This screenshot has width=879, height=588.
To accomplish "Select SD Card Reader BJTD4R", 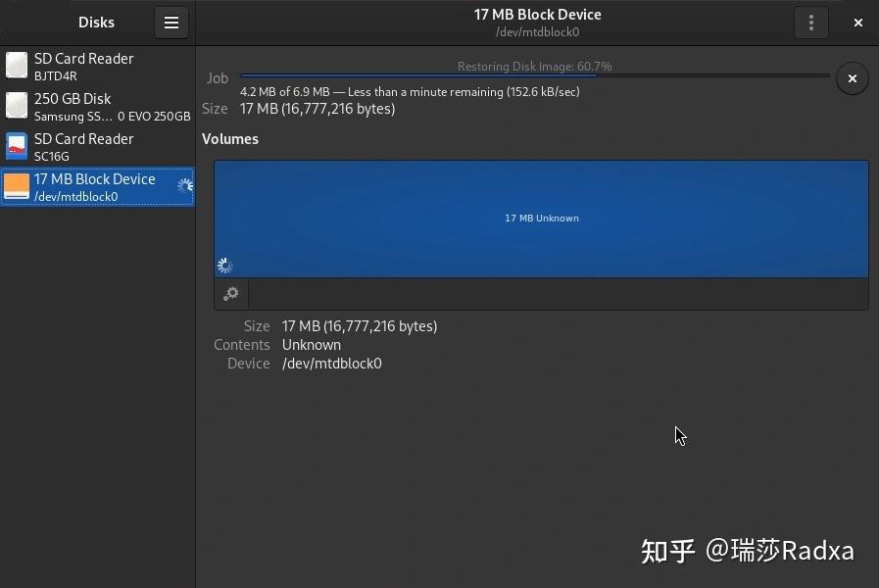I will tap(98, 66).
